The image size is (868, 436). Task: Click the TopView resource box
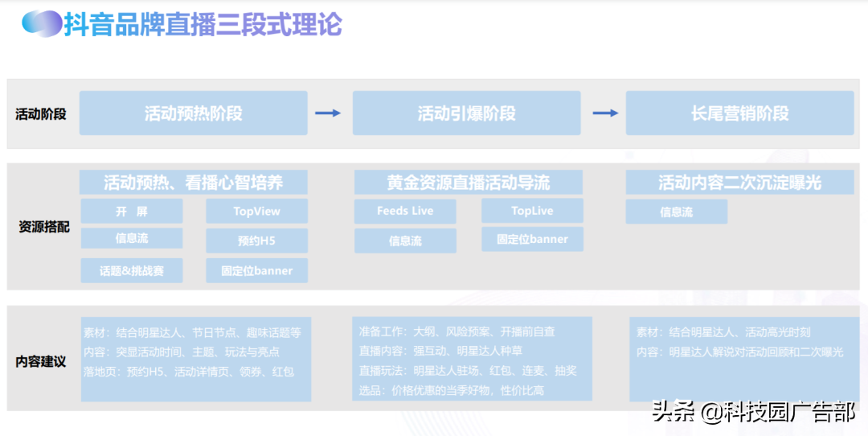pos(256,212)
